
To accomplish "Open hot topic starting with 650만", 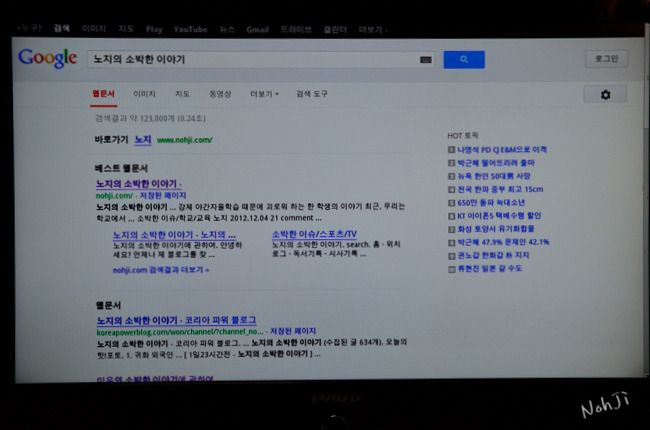I will [491, 203].
